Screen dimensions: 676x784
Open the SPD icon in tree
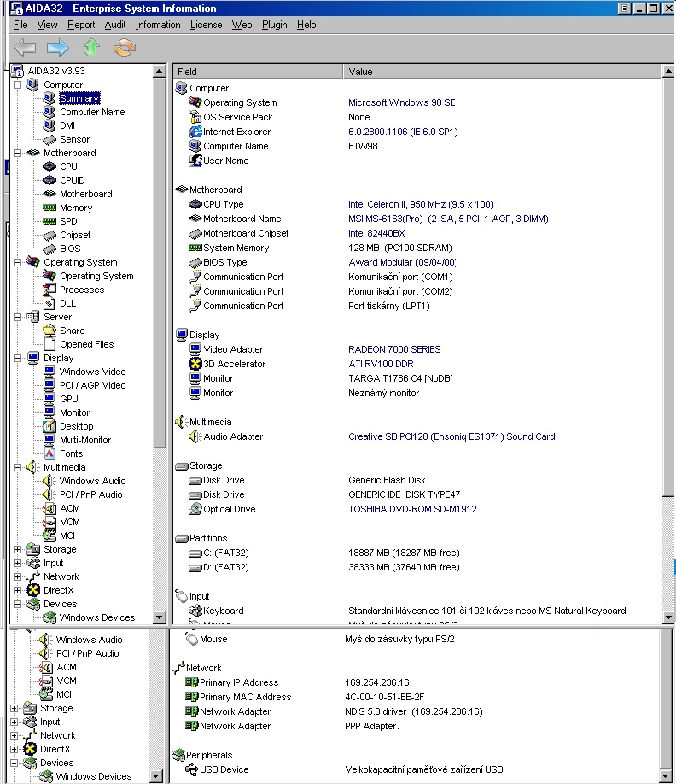tap(49, 221)
